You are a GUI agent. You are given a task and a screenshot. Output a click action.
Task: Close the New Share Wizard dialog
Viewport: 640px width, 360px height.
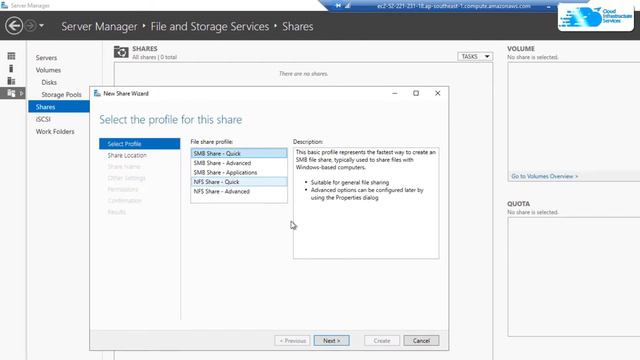pos(438,93)
